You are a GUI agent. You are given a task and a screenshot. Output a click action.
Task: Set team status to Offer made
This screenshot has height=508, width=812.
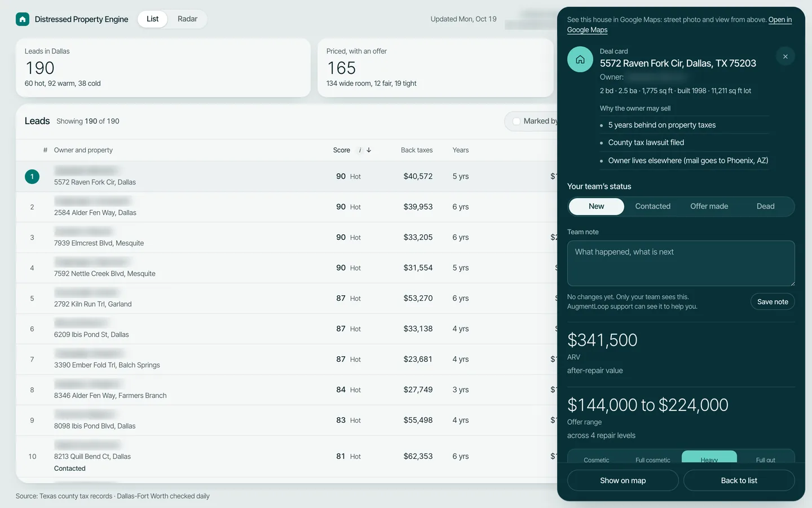tap(709, 207)
